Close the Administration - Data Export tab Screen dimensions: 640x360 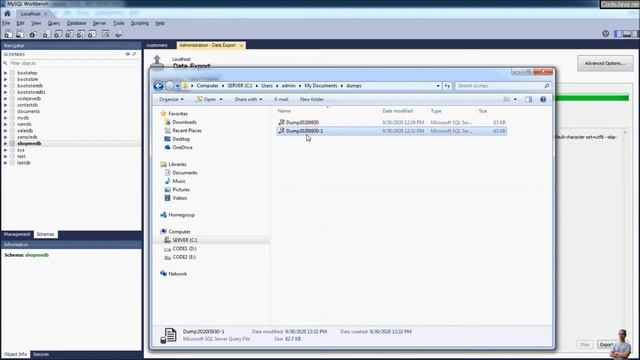[x=241, y=45]
